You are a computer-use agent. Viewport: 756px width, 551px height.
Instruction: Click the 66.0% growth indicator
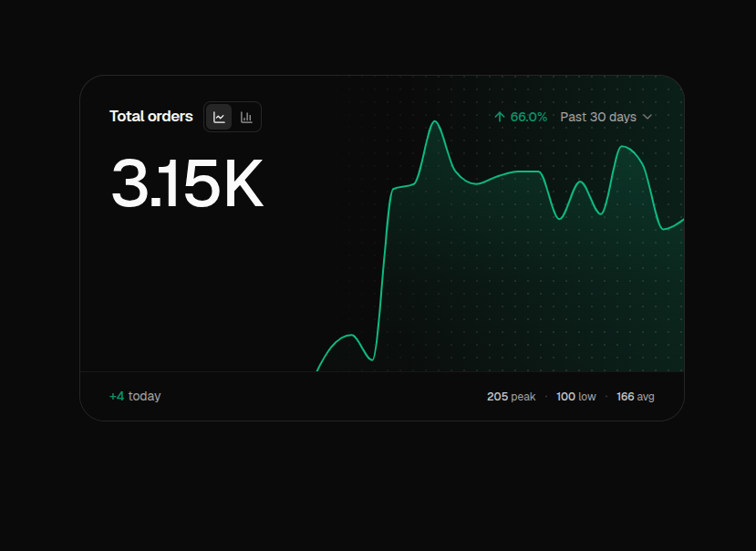click(x=521, y=117)
